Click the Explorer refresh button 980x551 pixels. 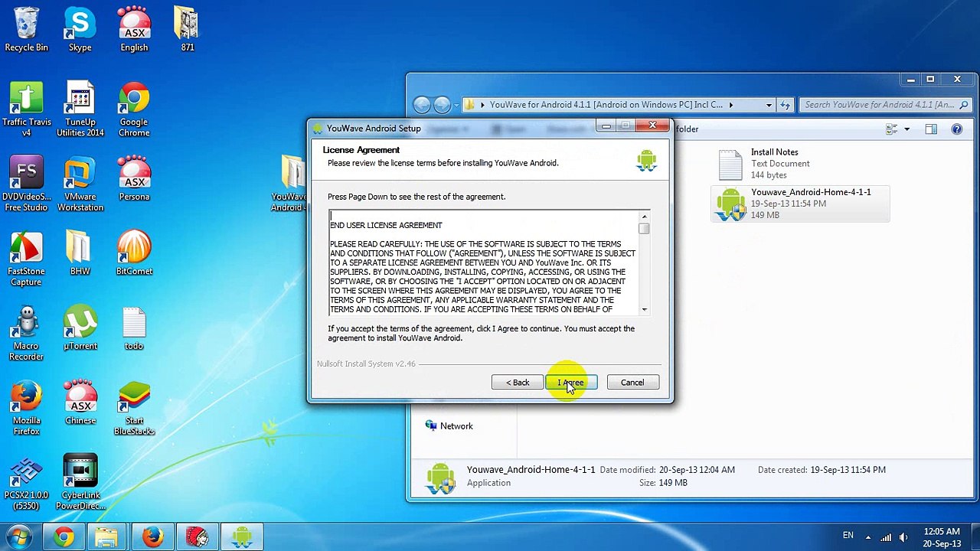click(785, 105)
